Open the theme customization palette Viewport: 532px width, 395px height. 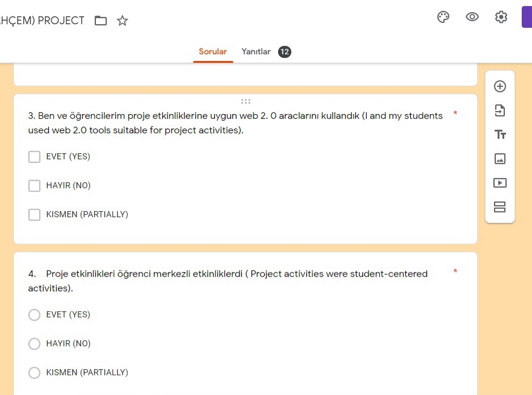point(443,17)
